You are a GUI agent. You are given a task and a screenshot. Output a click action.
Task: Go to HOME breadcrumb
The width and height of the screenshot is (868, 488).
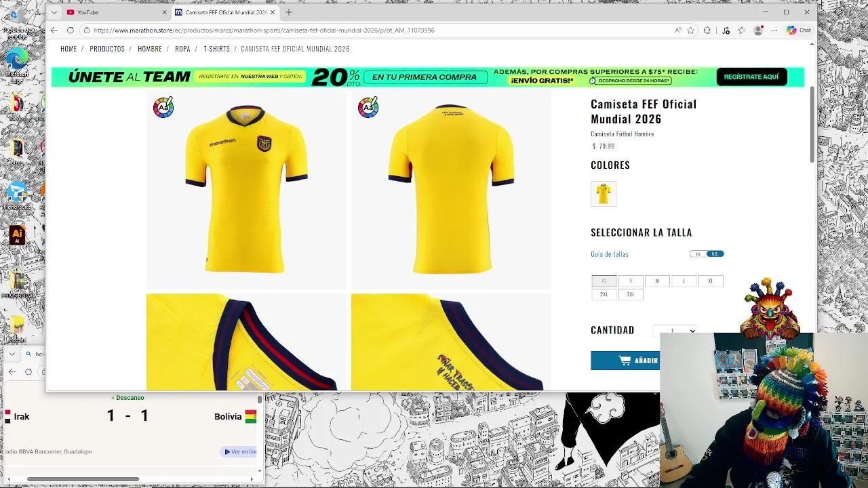click(68, 49)
